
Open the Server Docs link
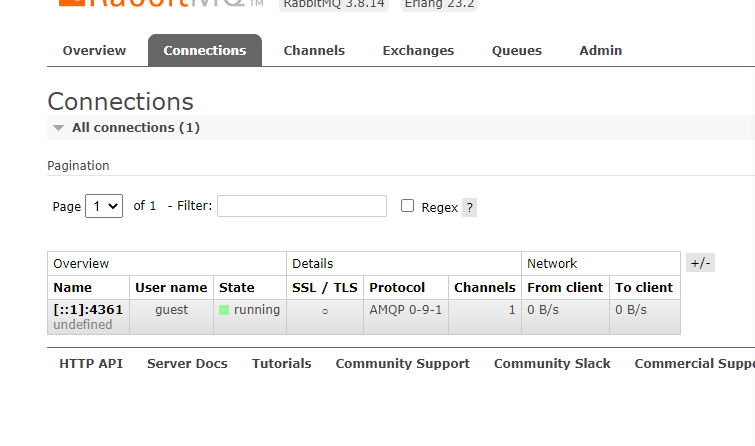click(187, 364)
